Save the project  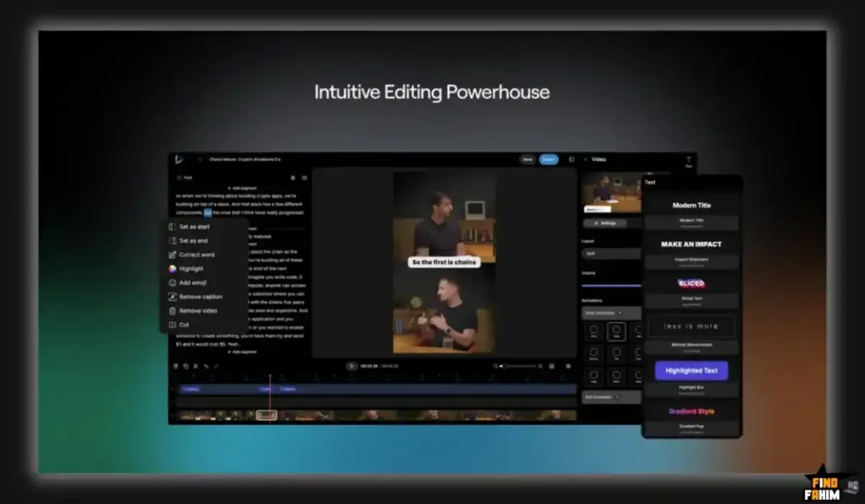click(x=526, y=159)
